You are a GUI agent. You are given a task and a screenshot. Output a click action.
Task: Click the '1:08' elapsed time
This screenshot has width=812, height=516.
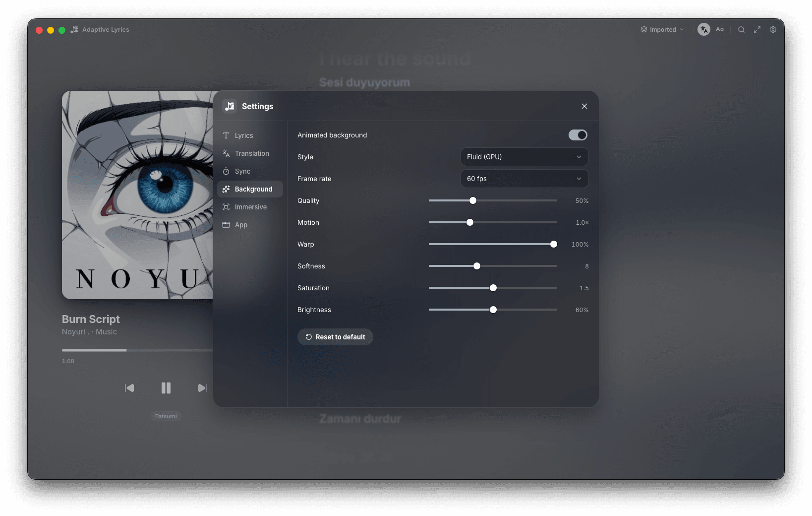pos(68,361)
